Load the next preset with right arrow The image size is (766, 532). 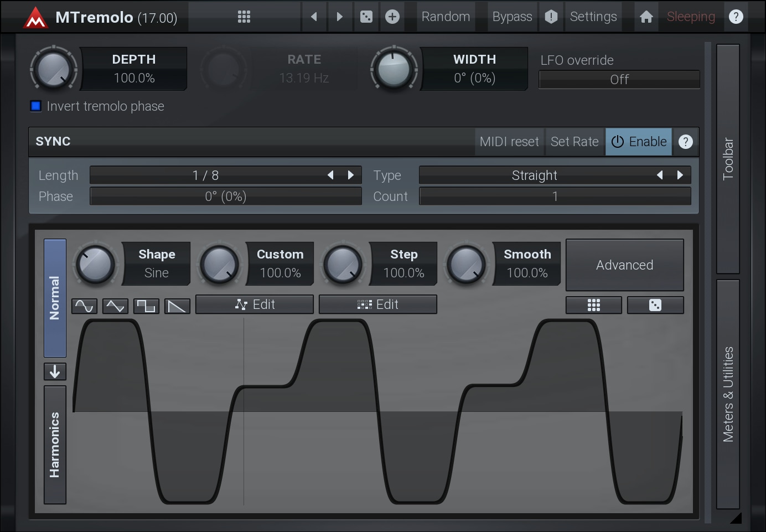(340, 17)
